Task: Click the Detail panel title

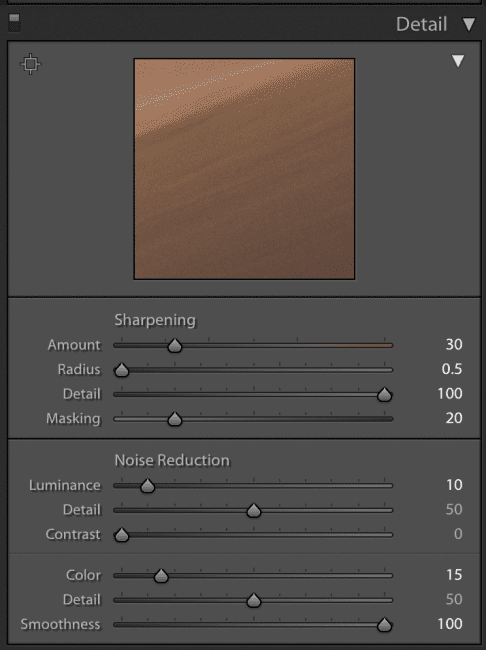Action: pyautogui.click(x=421, y=24)
